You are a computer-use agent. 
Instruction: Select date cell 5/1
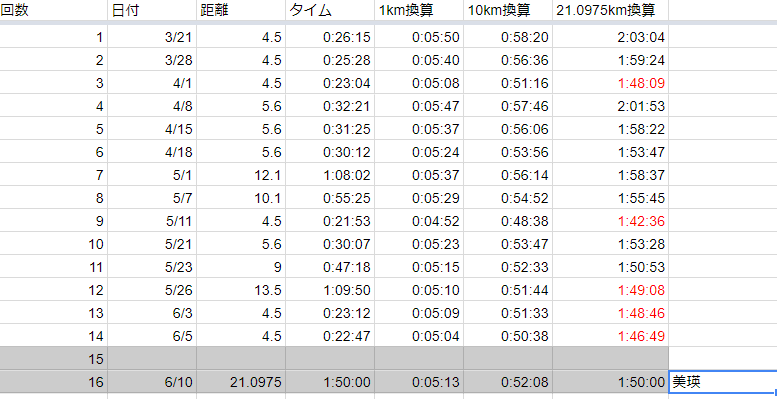[x=152, y=174]
